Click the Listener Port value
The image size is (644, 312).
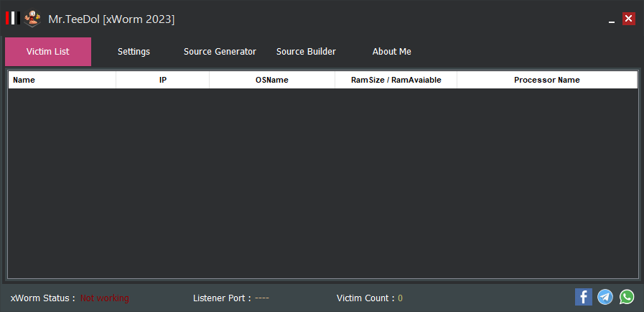(x=262, y=298)
